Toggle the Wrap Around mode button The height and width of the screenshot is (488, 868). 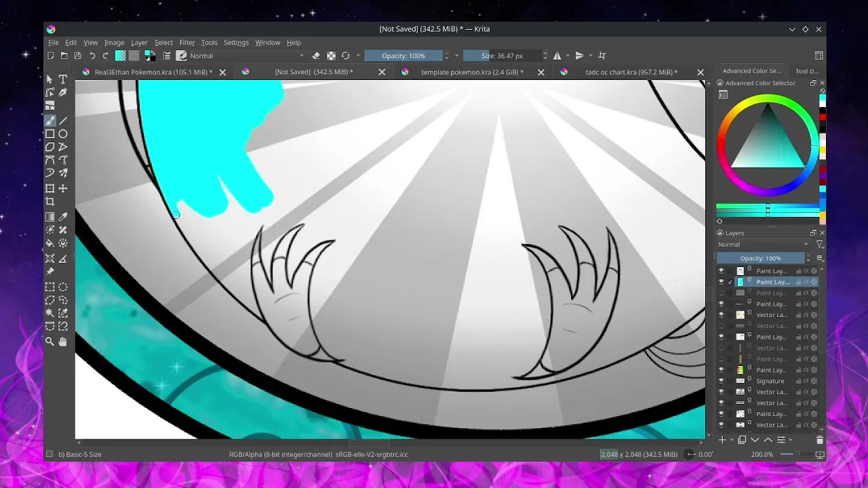[601, 56]
